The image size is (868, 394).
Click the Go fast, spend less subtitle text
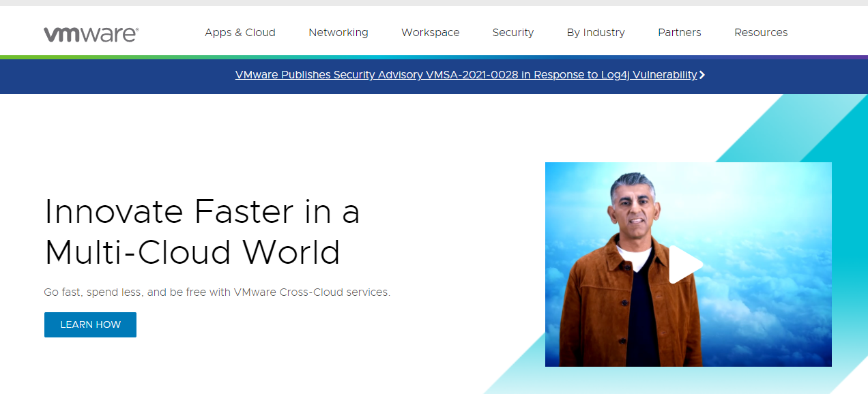coord(217,292)
